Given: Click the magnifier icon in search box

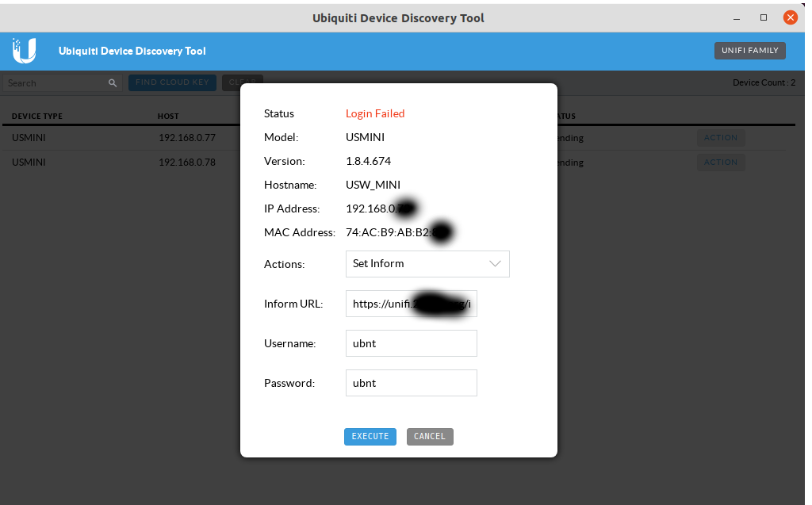Looking at the screenshot, I should pos(112,82).
